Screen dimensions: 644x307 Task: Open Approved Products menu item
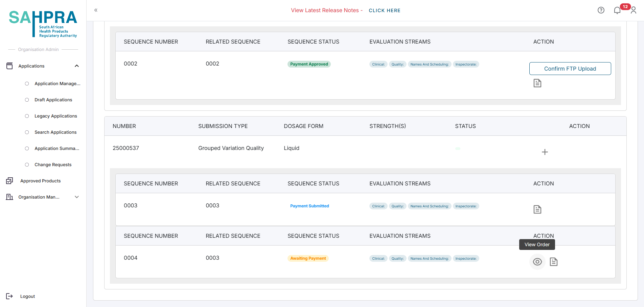tap(40, 181)
